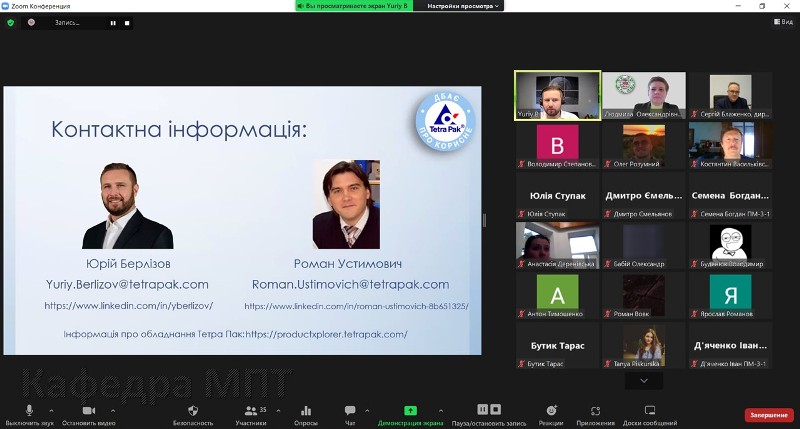This screenshot has width=800, height=429.
Task: Stop video with the camera icon
Action: (89, 411)
